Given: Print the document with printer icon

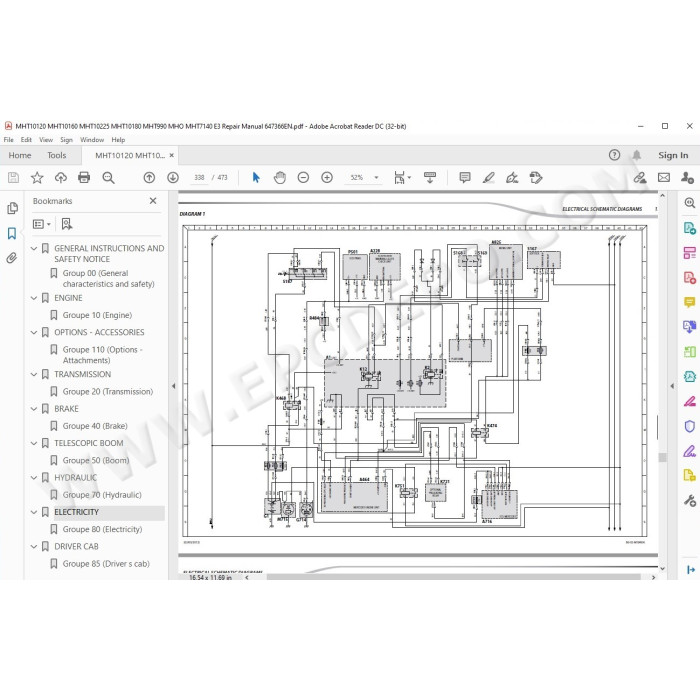Looking at the screenshot, I should [84, 178].
